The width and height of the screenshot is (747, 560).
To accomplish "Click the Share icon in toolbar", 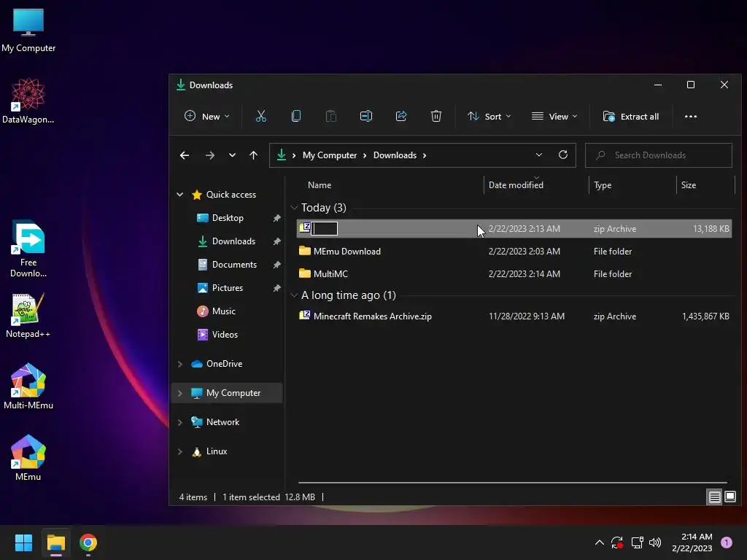I will 401,116.
